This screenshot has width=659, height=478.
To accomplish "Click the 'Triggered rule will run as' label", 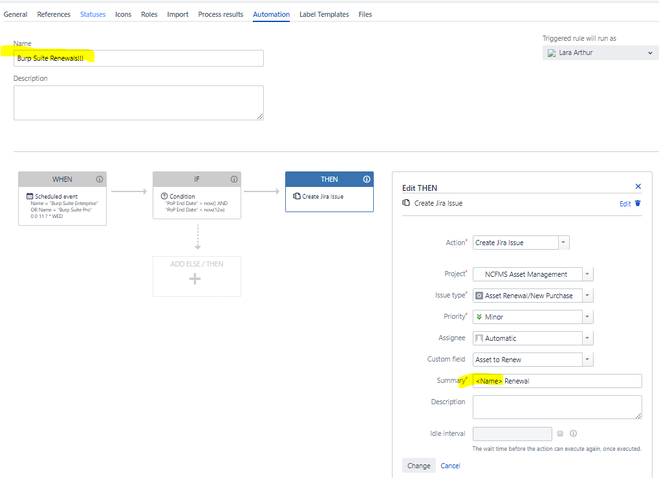I will pyautogui.click(x=579, y=38).
